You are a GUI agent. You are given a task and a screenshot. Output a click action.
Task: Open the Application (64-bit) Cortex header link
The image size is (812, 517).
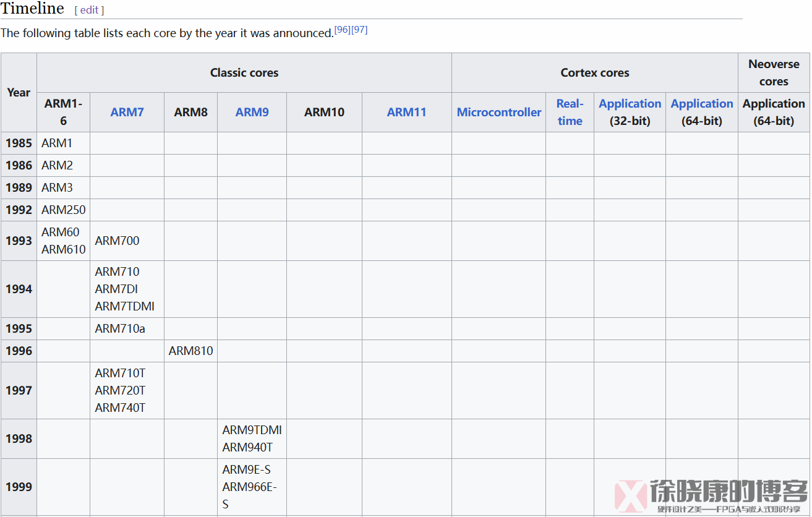[702, 104]
